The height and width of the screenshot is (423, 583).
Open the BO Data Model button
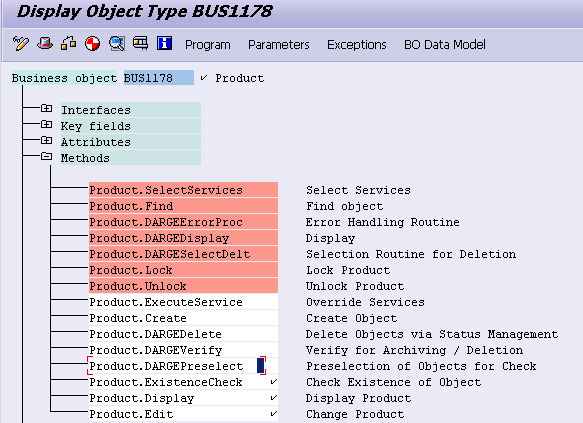445,45
